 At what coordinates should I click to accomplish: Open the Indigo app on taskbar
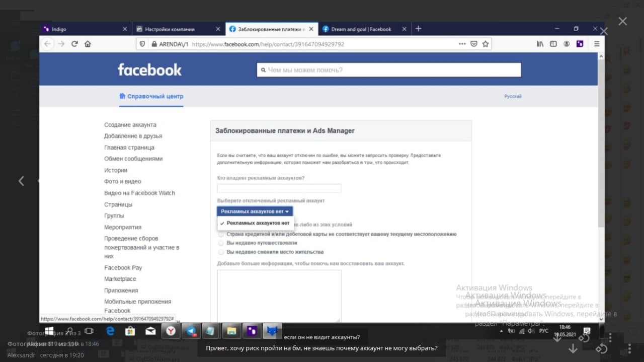pyautogui.click(x=252, y=331)
